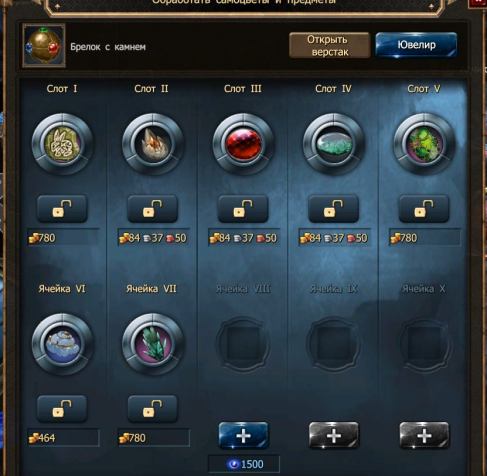Toggle the lock button under Ячейка VII
This screenshot has height=476, width=487.
tap(153, 409)
